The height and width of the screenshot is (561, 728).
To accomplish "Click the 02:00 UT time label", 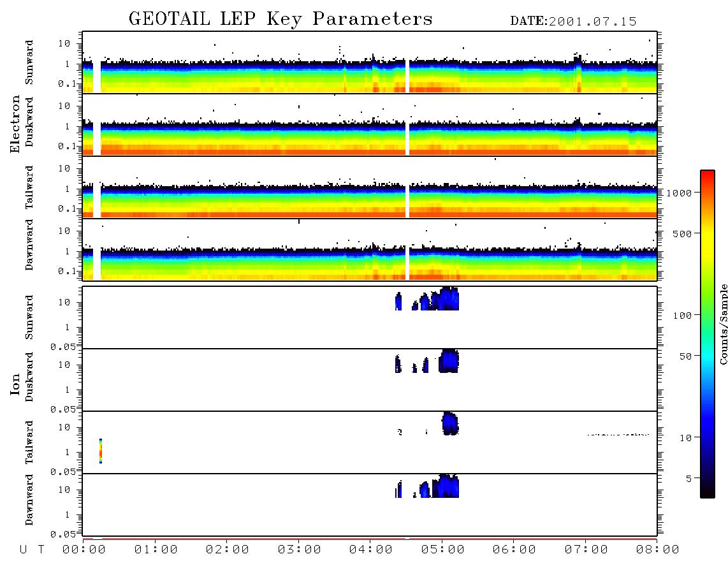I will (x=228, y=550).
